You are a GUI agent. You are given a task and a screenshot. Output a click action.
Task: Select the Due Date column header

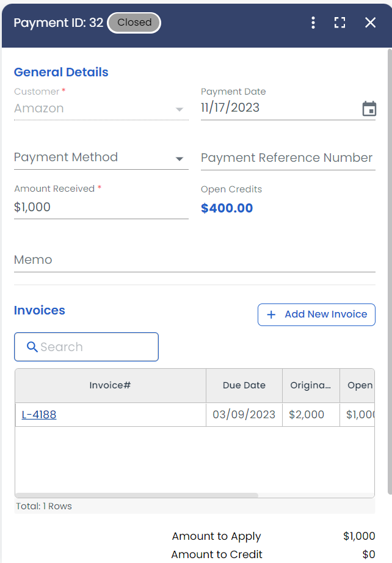(x=244, y=385)
